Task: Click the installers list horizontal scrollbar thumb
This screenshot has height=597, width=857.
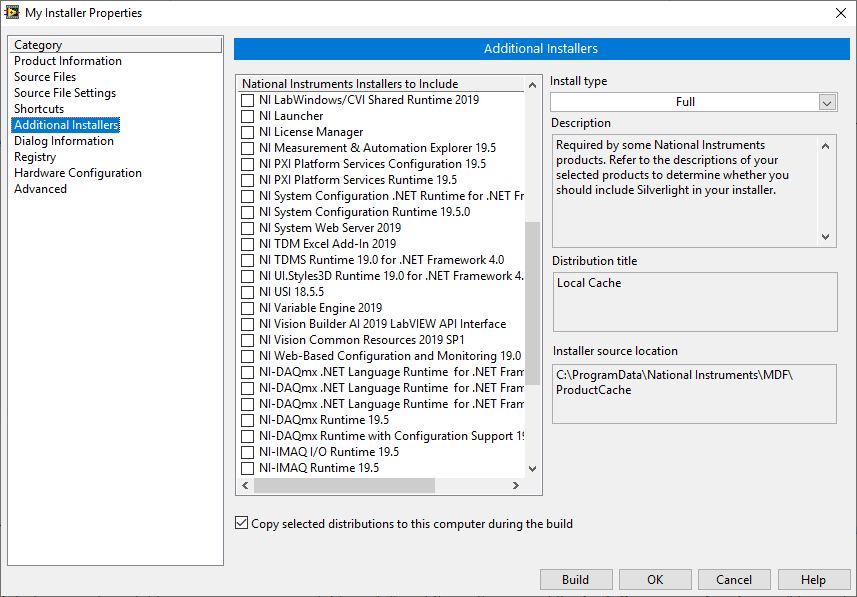Action: coord(344,485)
